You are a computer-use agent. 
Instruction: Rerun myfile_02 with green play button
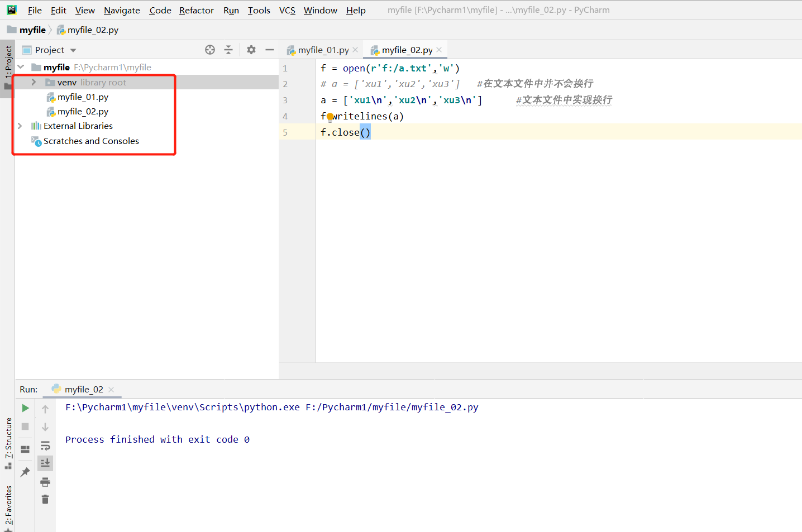click(x=25, y=408)
